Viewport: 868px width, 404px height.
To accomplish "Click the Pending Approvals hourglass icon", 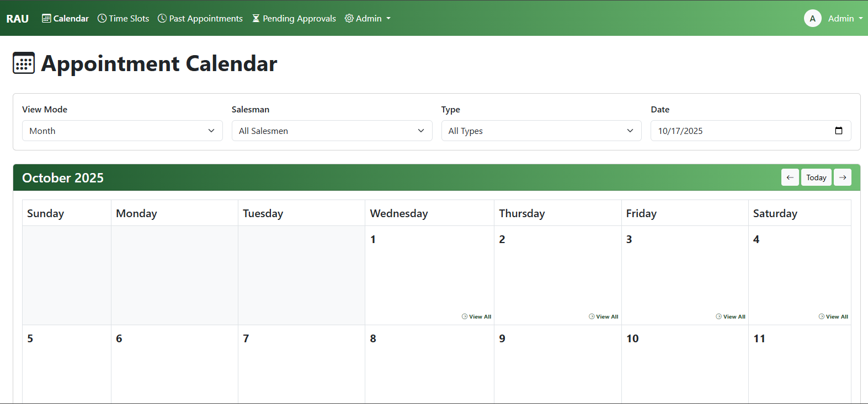I will coord(255,18).
